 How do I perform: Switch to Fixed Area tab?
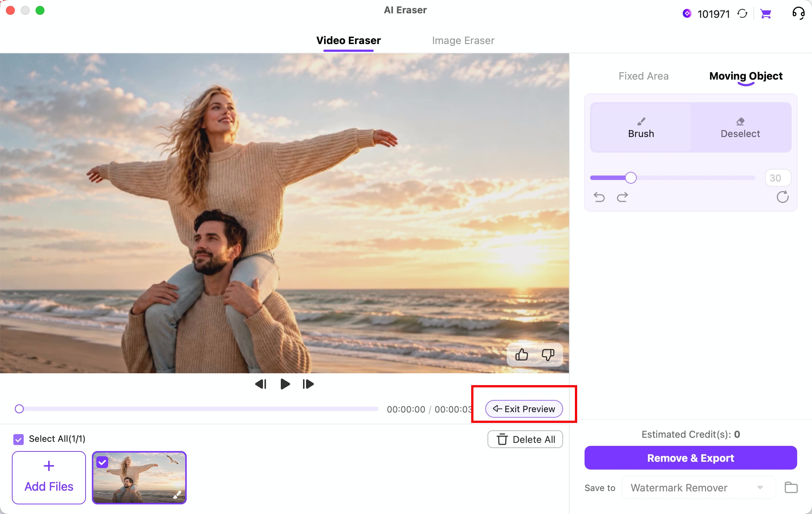643,76
